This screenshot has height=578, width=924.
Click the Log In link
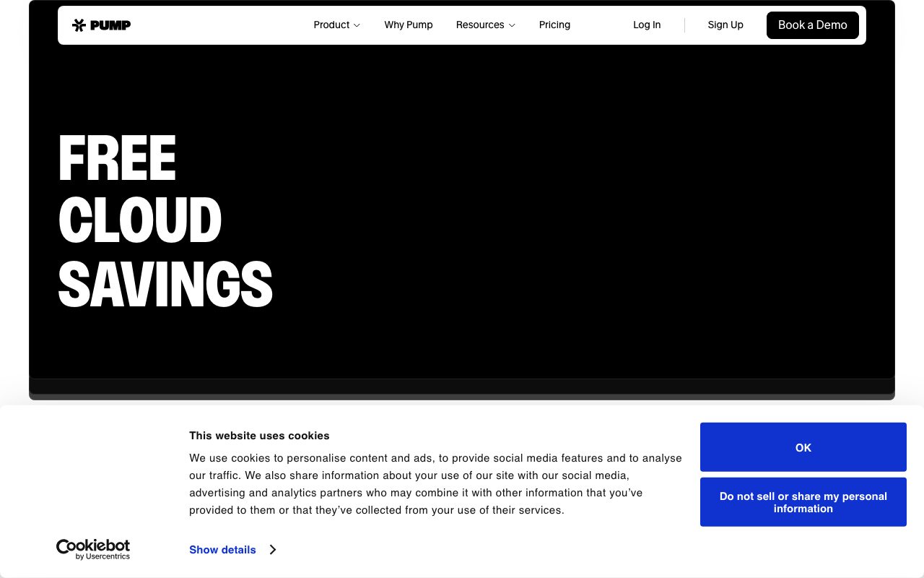647,25
